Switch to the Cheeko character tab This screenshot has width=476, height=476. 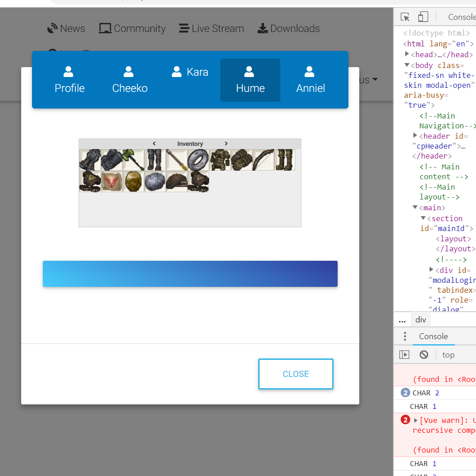[130, 80]
